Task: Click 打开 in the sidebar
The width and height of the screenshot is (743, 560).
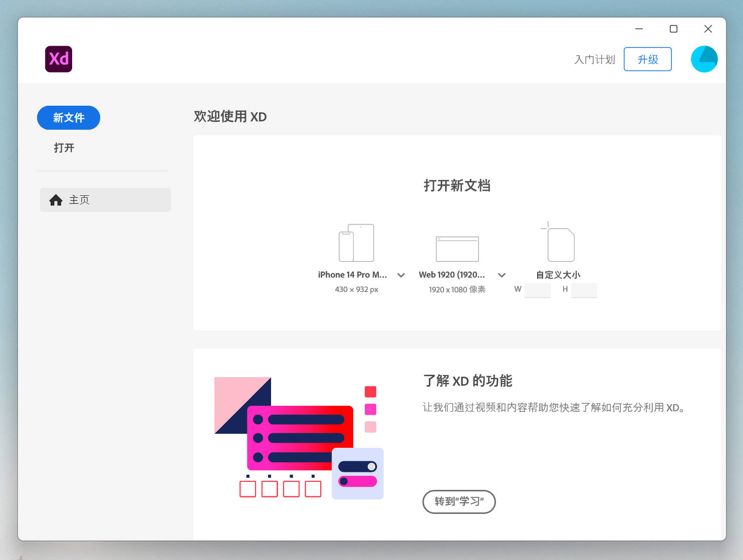Action: (64, 148)
